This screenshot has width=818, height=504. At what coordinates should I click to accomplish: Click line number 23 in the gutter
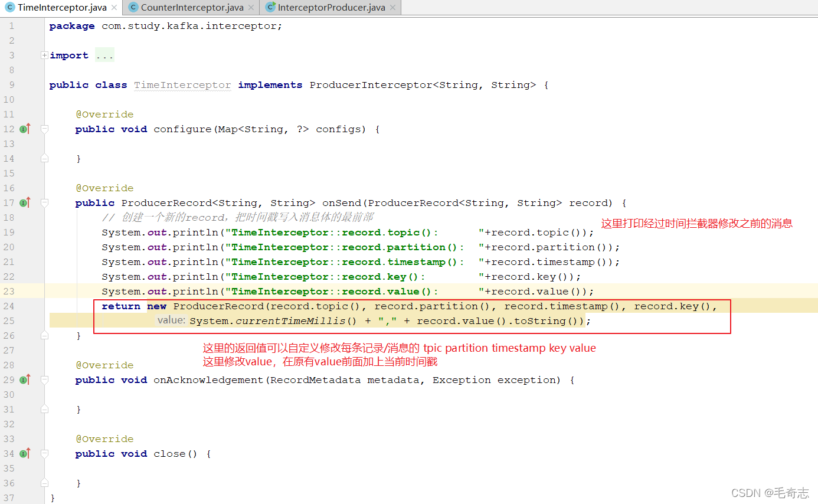pyautogui.click(x=8, y=291)
